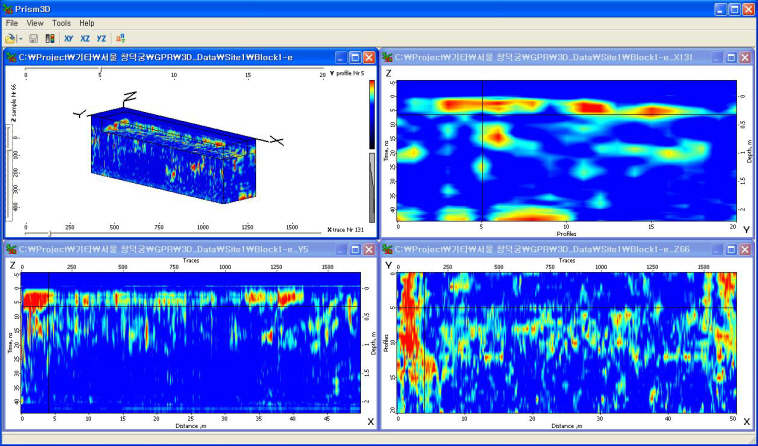Click the window icon of the 3D cube window

(11, 58)
